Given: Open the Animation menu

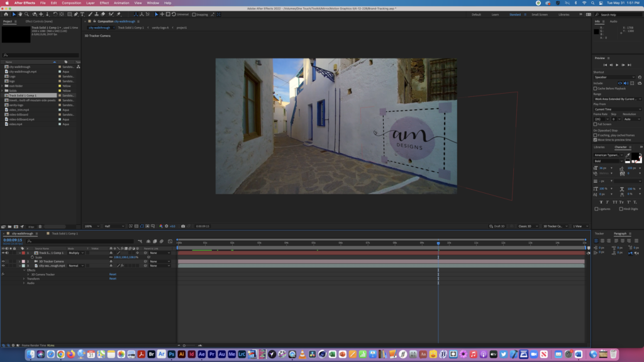Looking at the screenshot, I should coord(121,3).
